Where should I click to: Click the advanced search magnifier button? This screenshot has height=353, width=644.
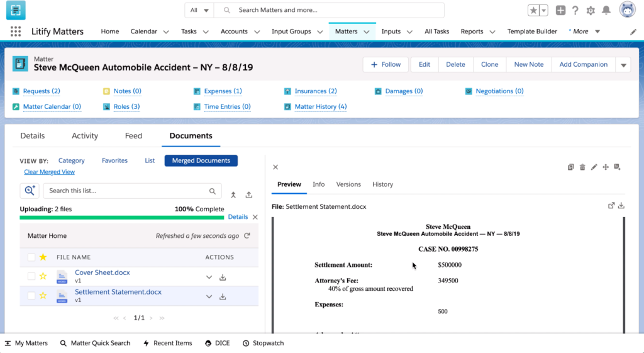pos(30,191)
